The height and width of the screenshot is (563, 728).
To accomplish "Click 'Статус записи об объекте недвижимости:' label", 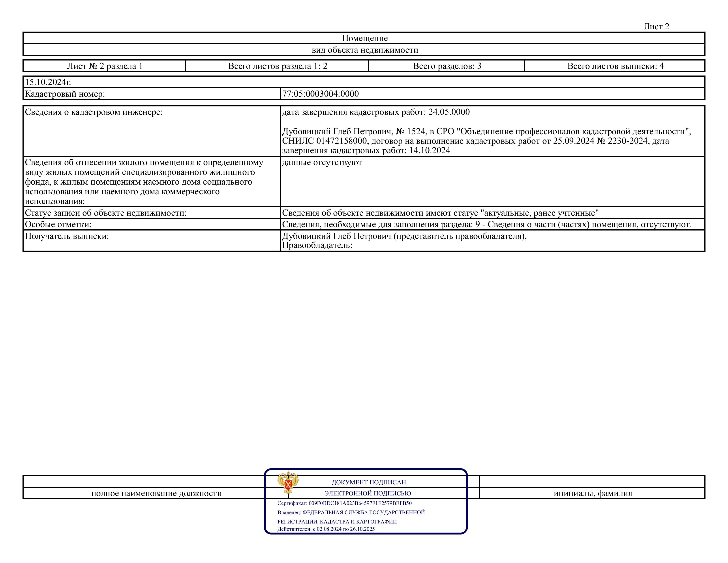I will coord(106,213).
